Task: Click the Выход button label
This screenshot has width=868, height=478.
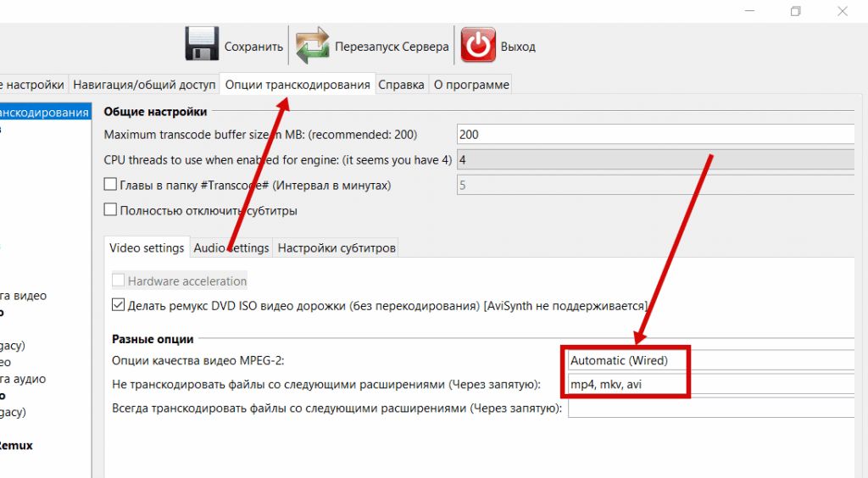Action: click(518, 47)
